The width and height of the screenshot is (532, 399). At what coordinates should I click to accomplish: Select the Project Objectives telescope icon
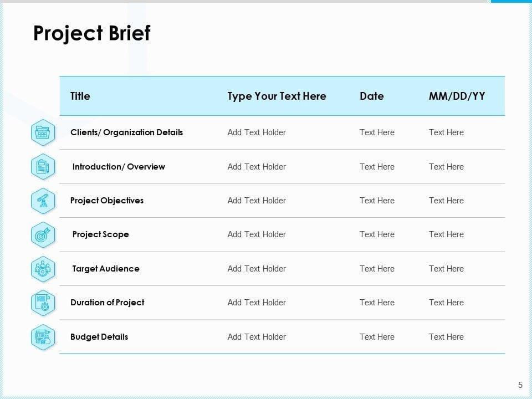43,201
